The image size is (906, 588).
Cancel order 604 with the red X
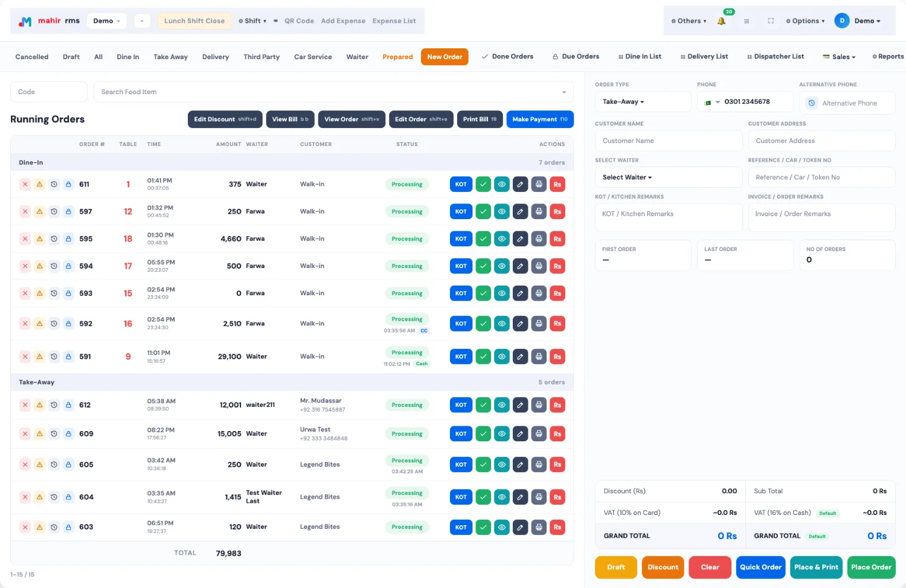pos(25,497)
